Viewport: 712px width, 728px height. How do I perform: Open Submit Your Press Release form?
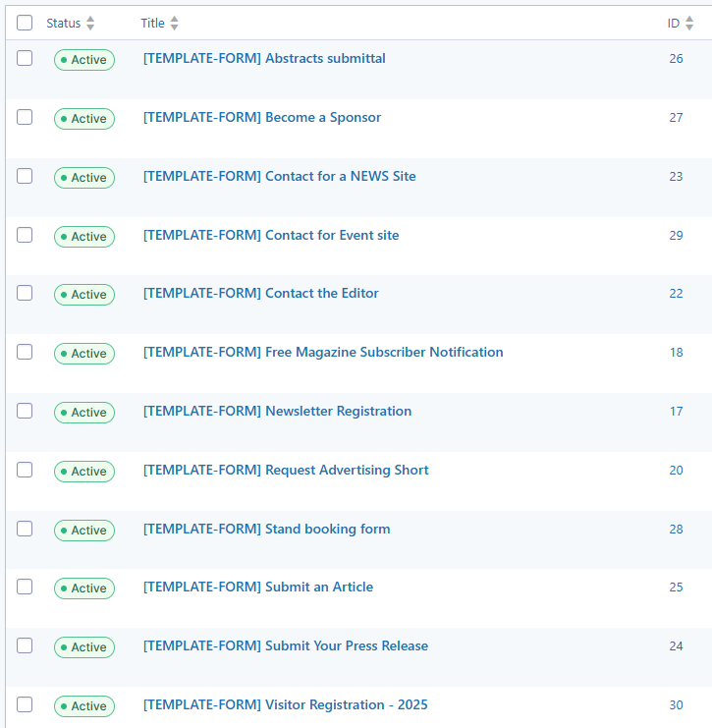pyautogui.click(x=286, y=646)
